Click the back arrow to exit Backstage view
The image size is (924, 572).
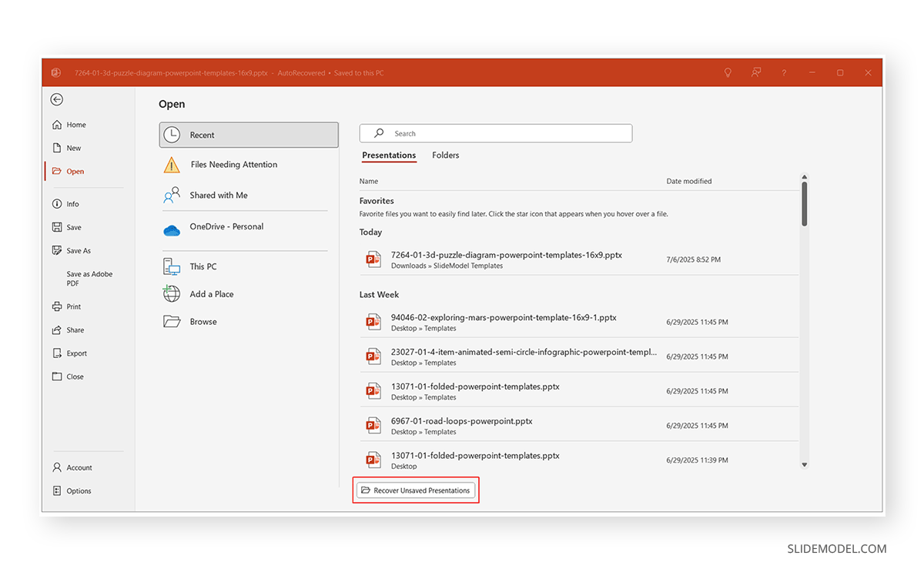[x=56, y=99]
